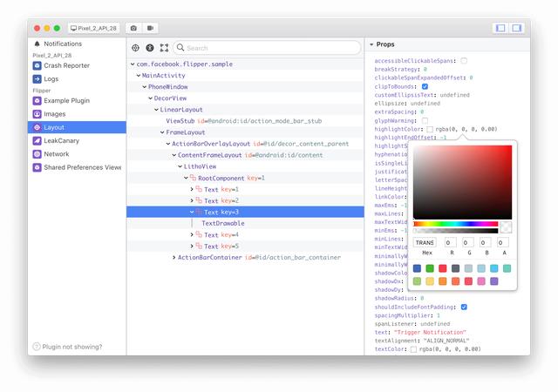This screenshot has width=558, height=392.
Task: Pick the blue preset color swatch
Action: [417, 268]
